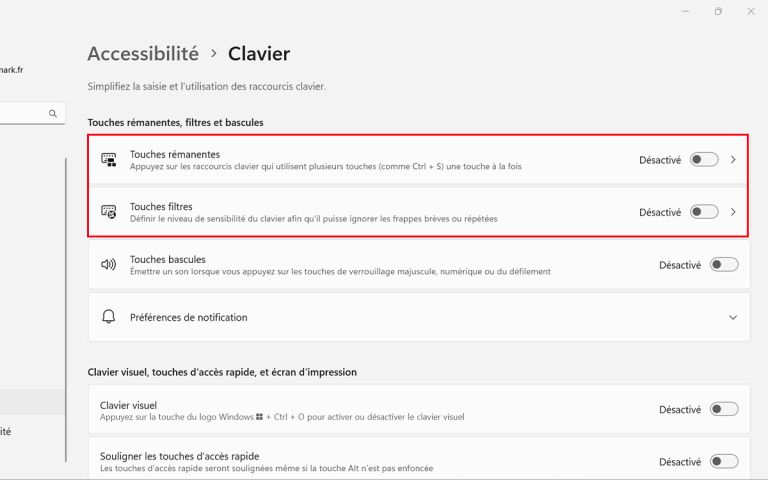This screenshot has height=480, width=768.
Task: Click the search magnifier icon in sidebar
Action: coord(53,114)
